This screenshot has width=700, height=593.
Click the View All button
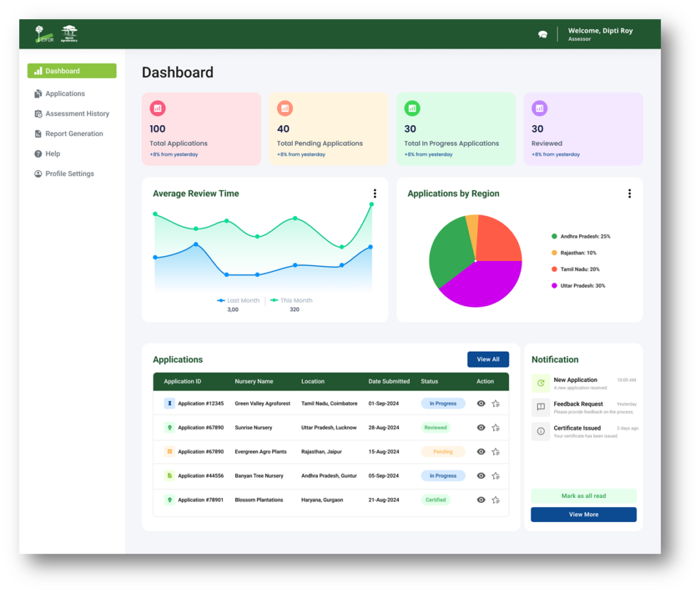tap(488, 359)
